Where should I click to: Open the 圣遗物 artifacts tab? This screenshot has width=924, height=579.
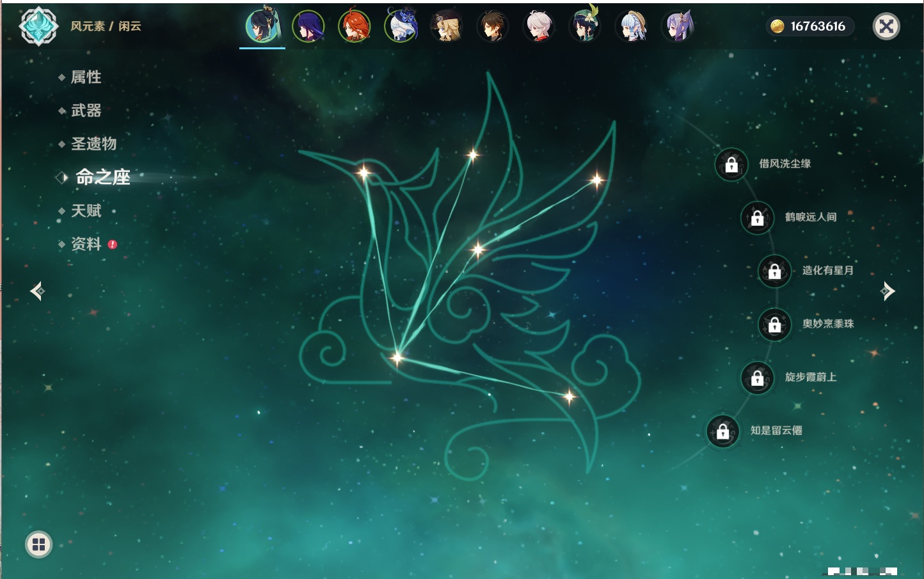93,144
